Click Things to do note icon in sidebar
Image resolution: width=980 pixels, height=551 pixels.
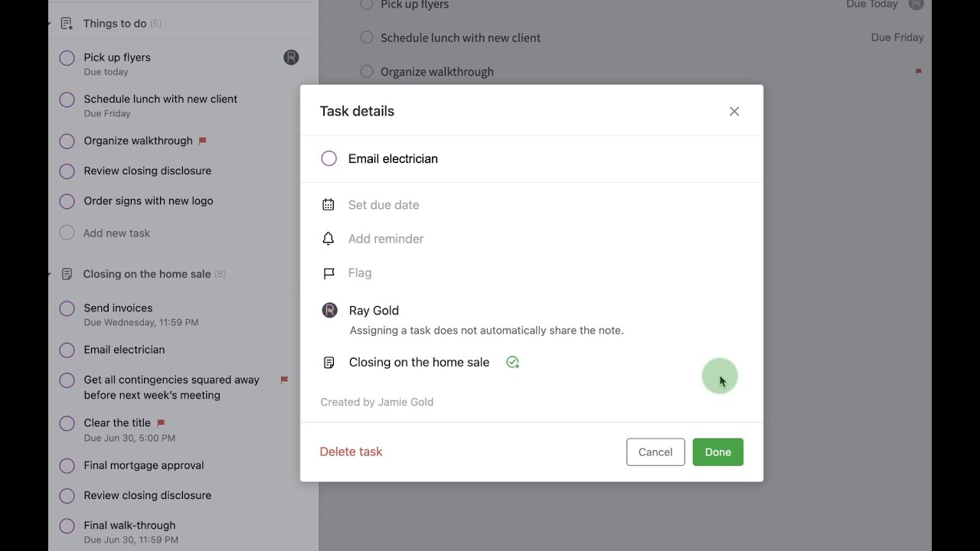(67, 24)
